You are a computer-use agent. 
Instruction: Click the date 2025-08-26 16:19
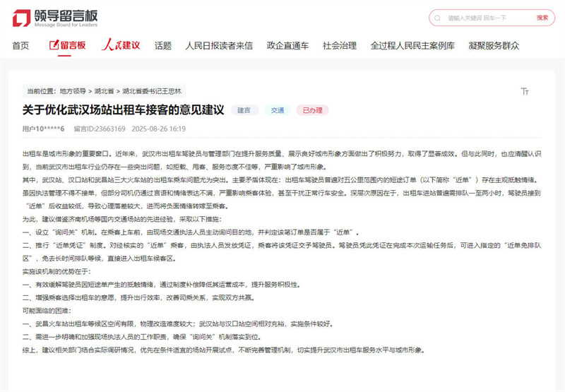point(158,129)
